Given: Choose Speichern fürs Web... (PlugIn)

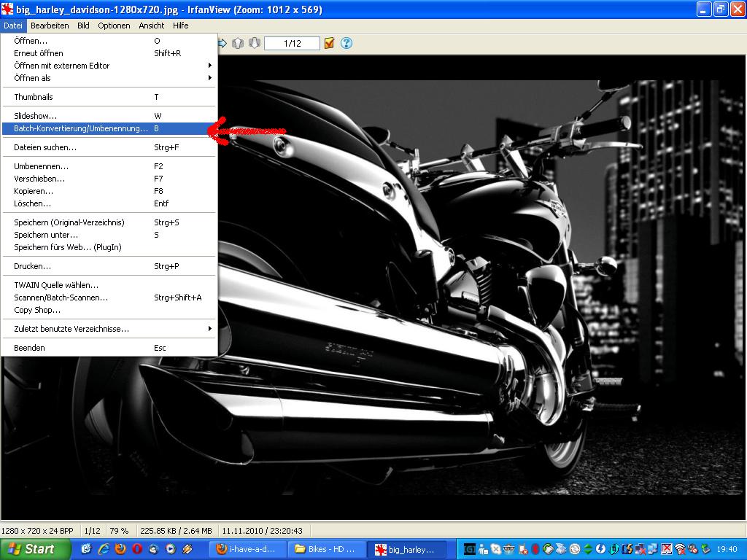Looking at the screenshot, I should click(x=109, y=248).
